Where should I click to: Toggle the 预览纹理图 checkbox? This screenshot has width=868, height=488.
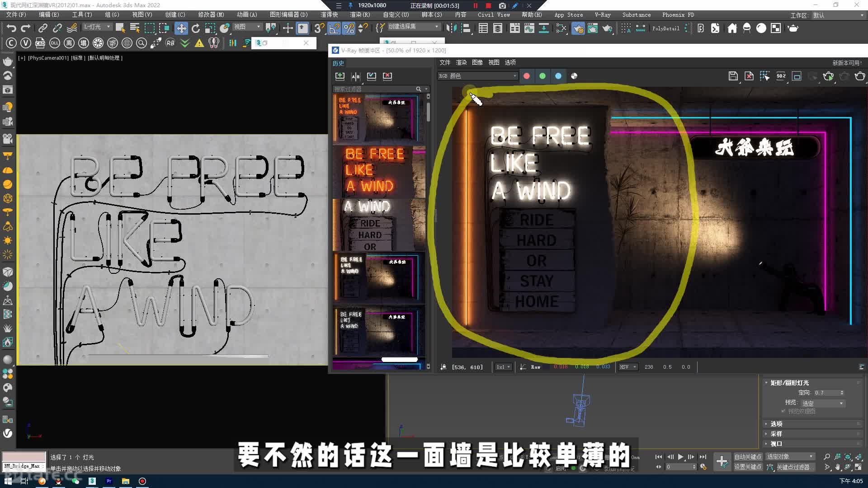click(783, 411)
